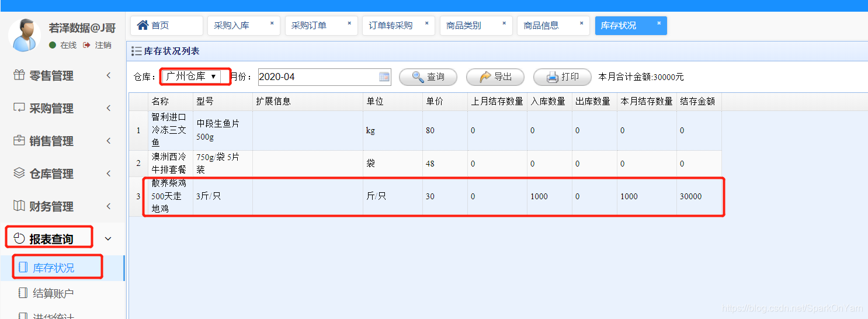Close the 采购订单 tab
This screenshot has width=868, height=319.
point(349,23)
